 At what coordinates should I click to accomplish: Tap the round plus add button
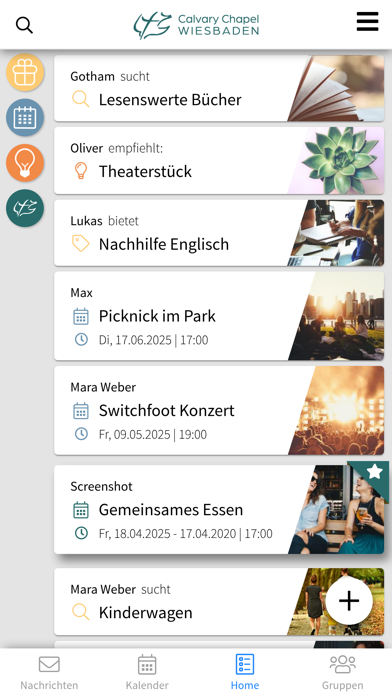tap(349, 601)
